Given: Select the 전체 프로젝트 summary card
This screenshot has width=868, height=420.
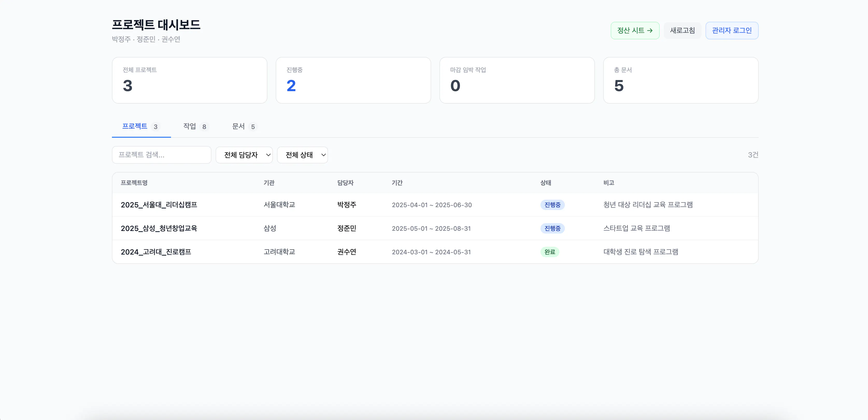Looking at the screenshot, I should click(190, 80).
